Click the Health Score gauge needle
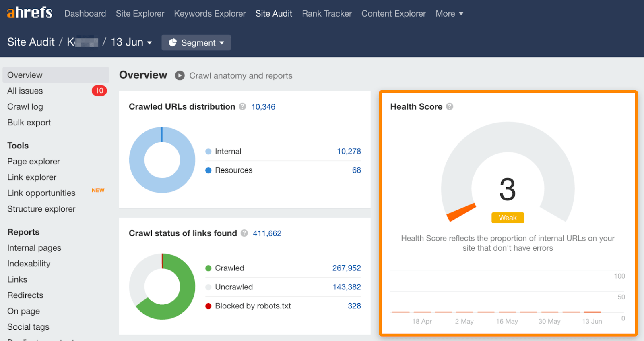Image resolution: width=644 pixels, height=341 pixels. (461, 212)
